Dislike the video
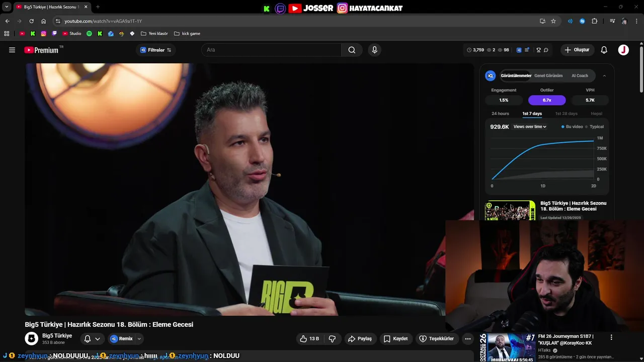Viewport: 644px width, 362px height. [x=332, y=339]
